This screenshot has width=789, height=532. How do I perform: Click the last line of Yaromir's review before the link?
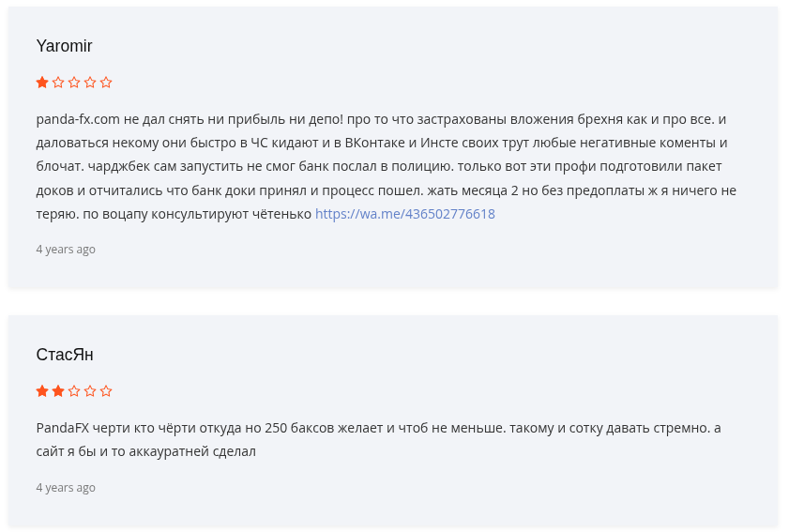tap(174, 214)
